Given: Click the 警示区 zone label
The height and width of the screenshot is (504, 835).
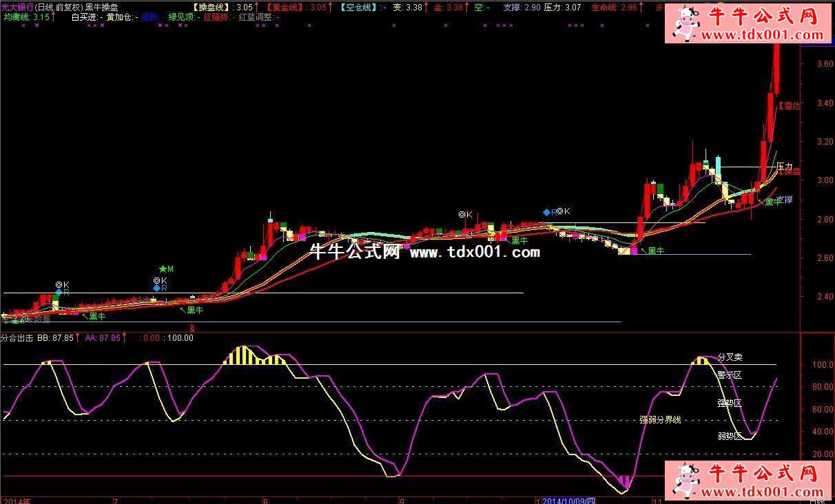Looking at the screenshot, I should coord(730,375).
